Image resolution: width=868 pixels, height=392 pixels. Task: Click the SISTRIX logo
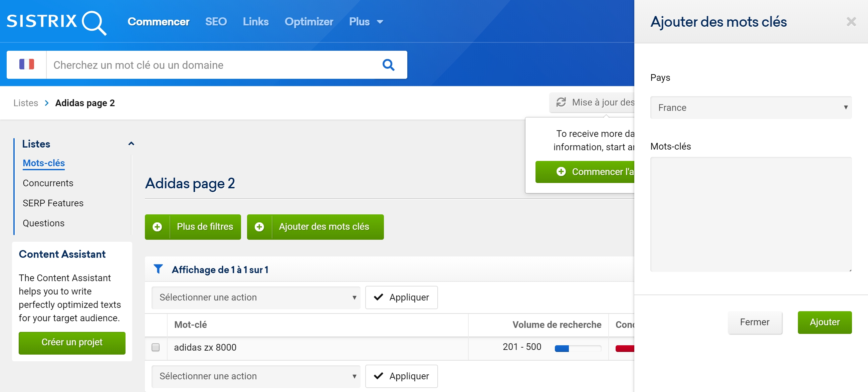tap(57, 22)
